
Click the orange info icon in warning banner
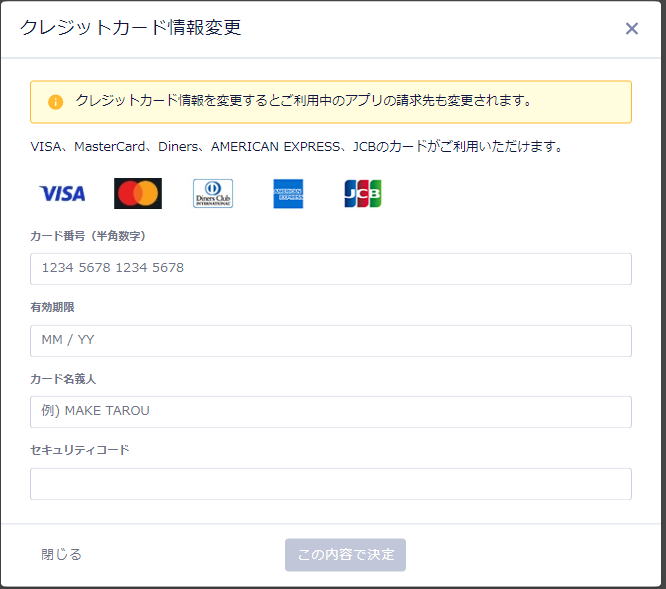56,102
